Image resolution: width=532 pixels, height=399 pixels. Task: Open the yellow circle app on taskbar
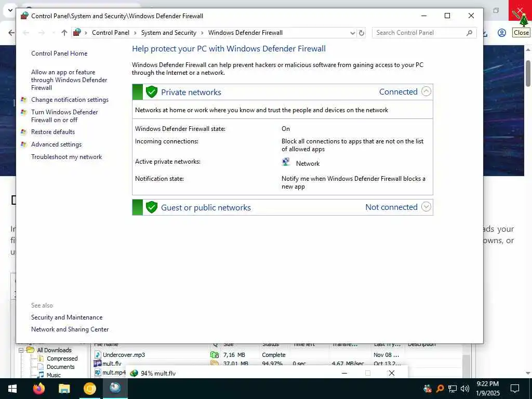pyautogui.click(x=90, y=389)
